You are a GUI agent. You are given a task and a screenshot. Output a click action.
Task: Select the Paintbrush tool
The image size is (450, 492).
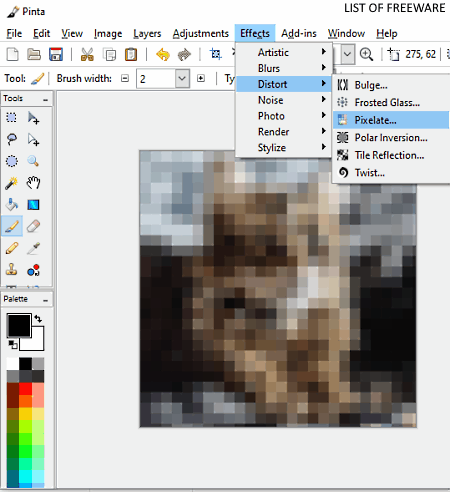(x=12, y=226)
